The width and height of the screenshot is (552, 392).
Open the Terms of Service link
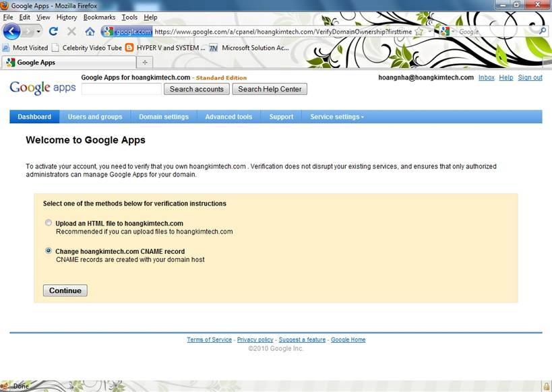209,339
